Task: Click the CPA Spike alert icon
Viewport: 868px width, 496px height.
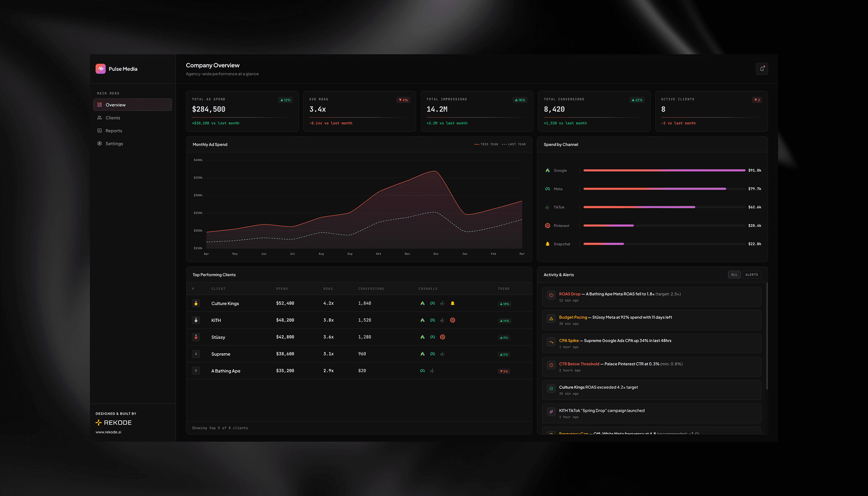Action: coord(551,342)
